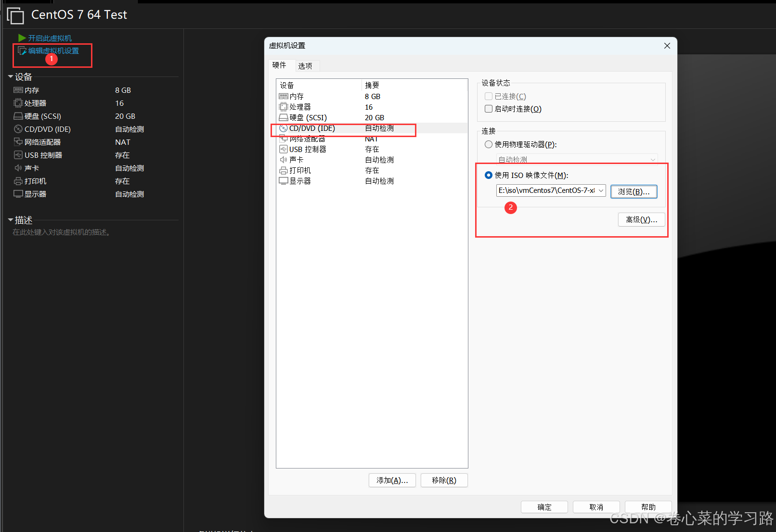Click processor icon in settings dialog list

284,107
